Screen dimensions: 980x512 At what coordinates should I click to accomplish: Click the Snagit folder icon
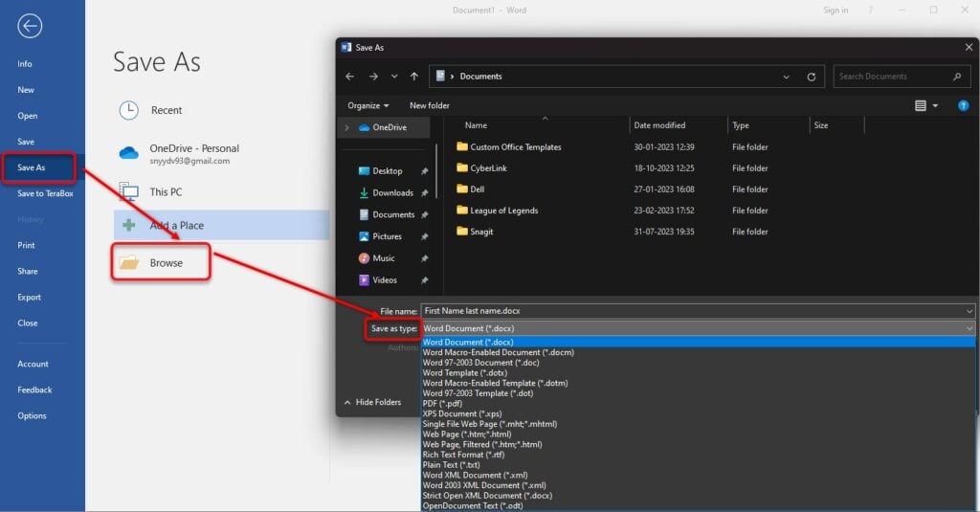[462, 232]
